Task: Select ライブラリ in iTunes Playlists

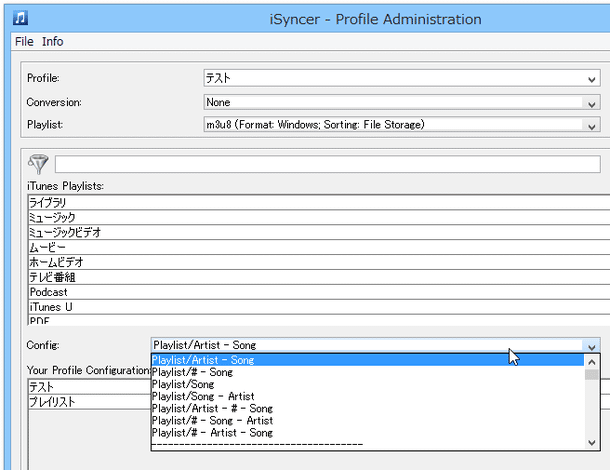Action: (x=319, y=203)
